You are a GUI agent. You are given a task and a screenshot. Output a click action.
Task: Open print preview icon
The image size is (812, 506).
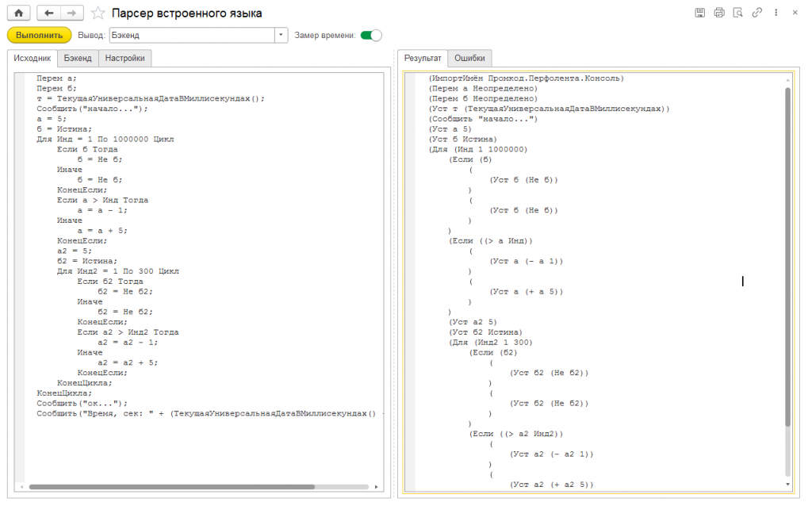pos(738,13)
